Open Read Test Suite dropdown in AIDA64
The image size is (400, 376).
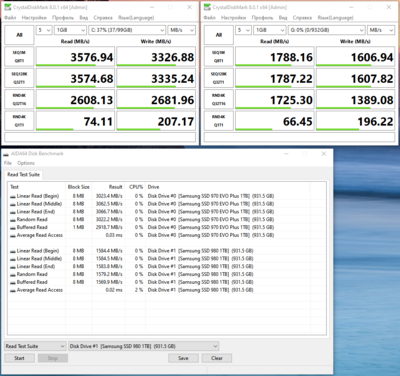(x=35, y=346)
